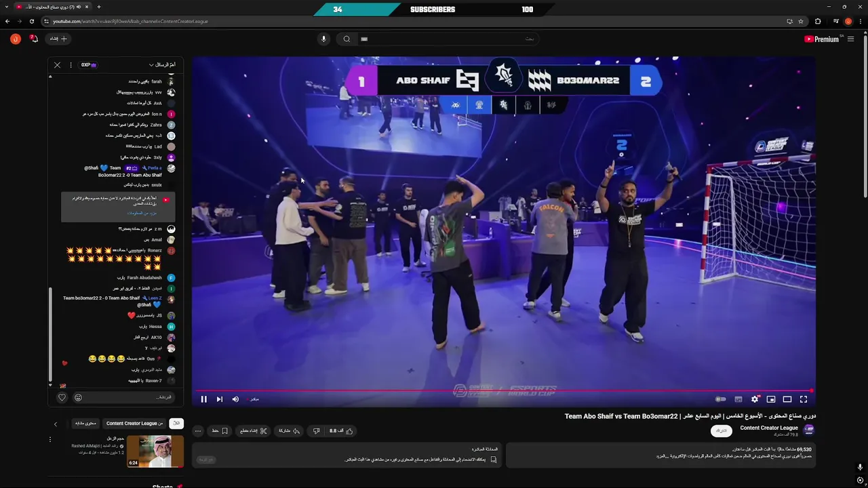Create a clip with scissors button

253,431
